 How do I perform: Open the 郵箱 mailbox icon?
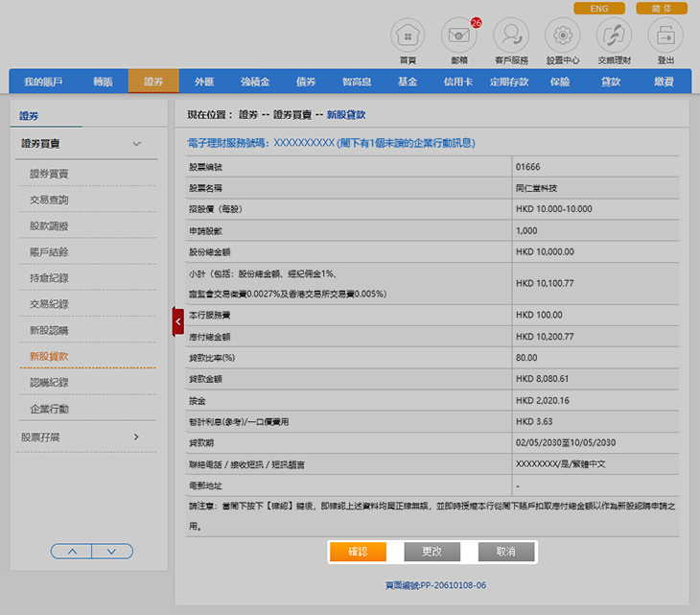(x=458, y=36)
